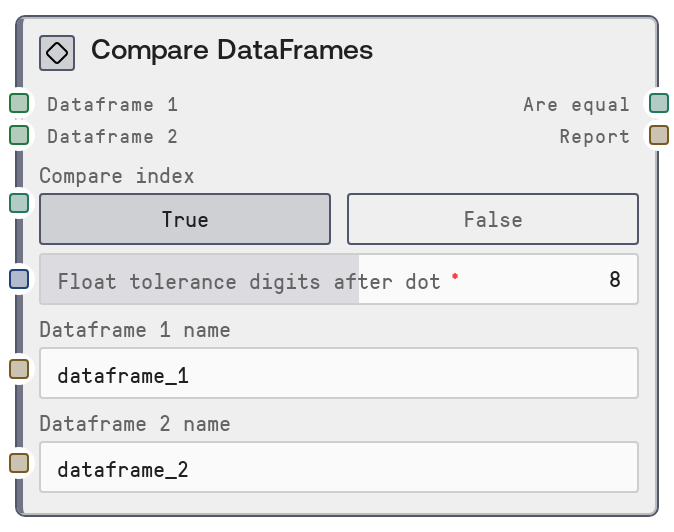Viewport: 674px width, 532px height.
Task: Set Compare index to False
Action: [492, 219]
